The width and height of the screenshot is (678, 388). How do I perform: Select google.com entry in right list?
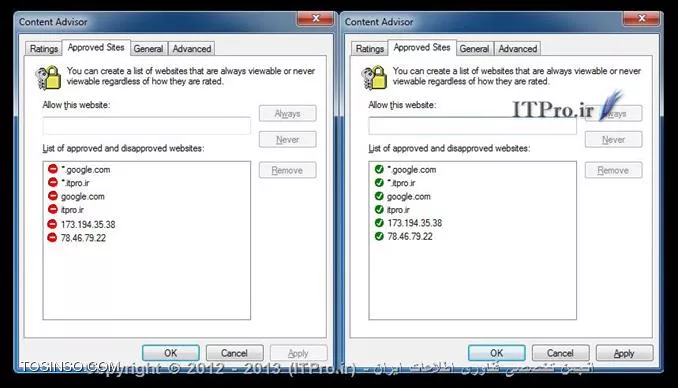pos(409,196)
